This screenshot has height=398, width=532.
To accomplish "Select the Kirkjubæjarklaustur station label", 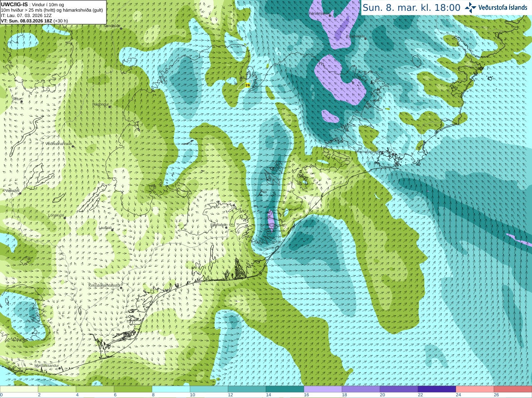I will 104,286.
